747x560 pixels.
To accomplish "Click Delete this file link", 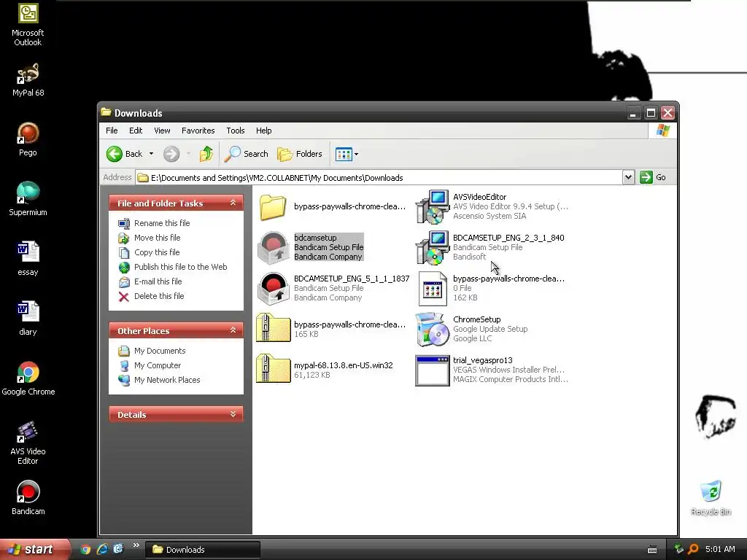I will (x=159, y=296).
